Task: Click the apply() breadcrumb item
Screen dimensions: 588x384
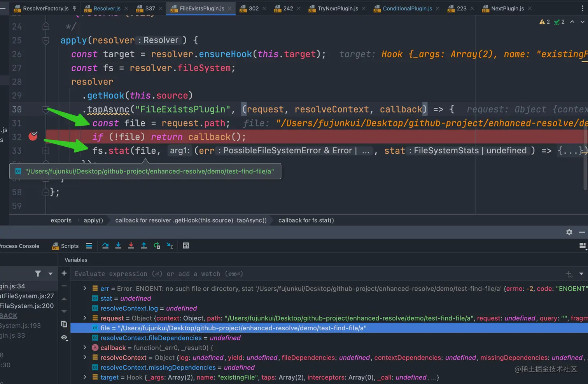Action: point(93,220)
